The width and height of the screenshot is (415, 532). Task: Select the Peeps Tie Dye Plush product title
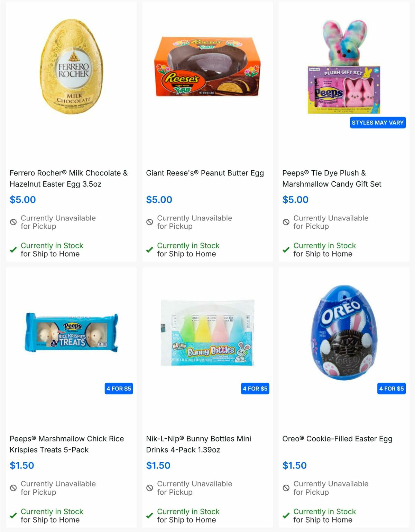point(332,178)
